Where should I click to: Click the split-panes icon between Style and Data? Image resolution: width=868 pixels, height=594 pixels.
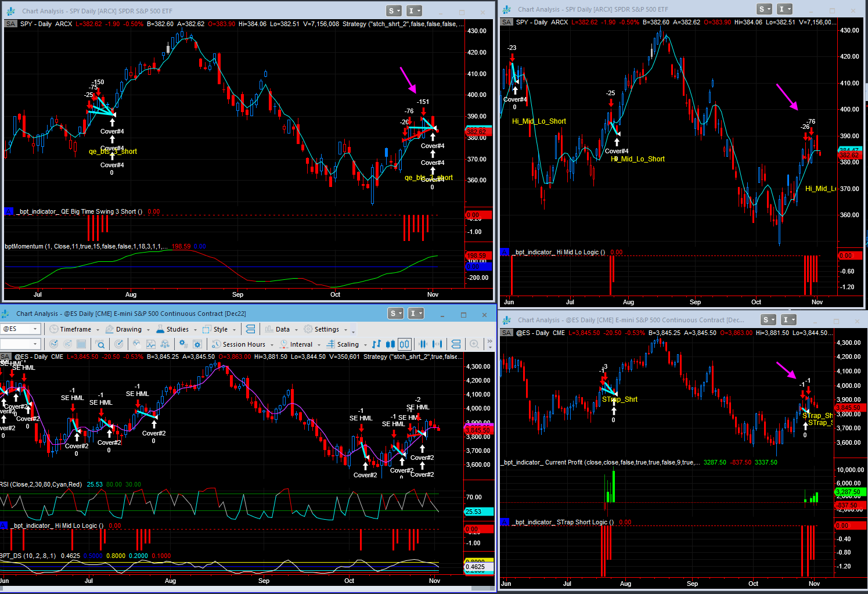pos(251,329)
